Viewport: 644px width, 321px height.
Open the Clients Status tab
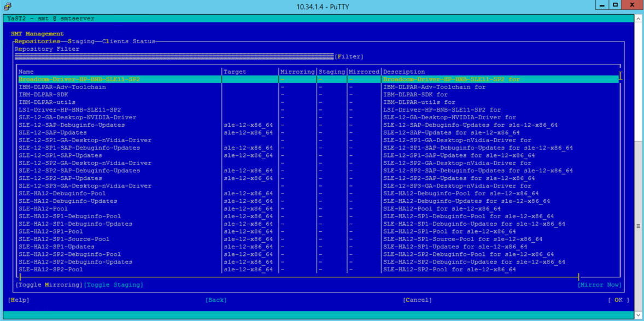(x=128, y=42)
